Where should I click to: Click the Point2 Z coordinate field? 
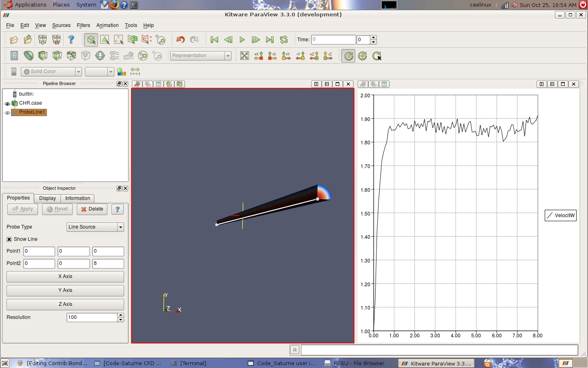coord(108,264)
